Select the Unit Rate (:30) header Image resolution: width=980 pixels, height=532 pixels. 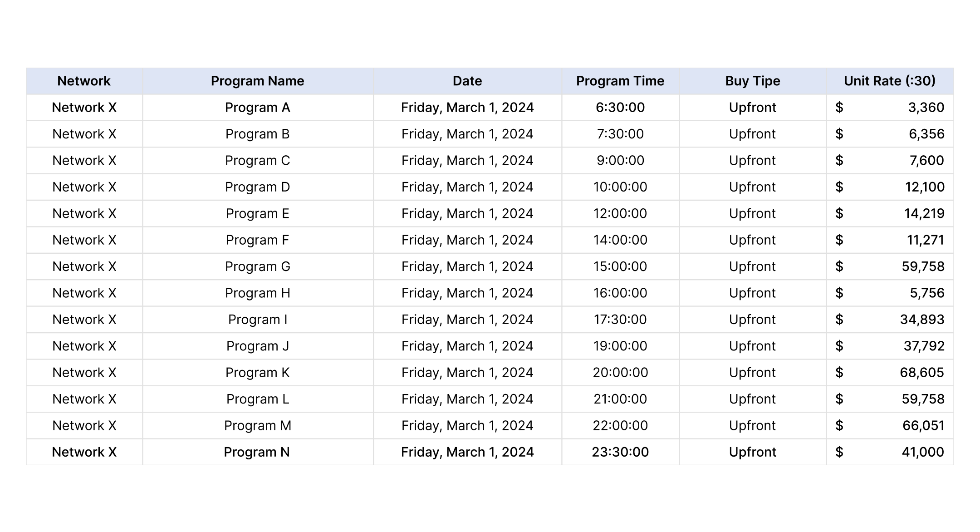click(890, 81)
